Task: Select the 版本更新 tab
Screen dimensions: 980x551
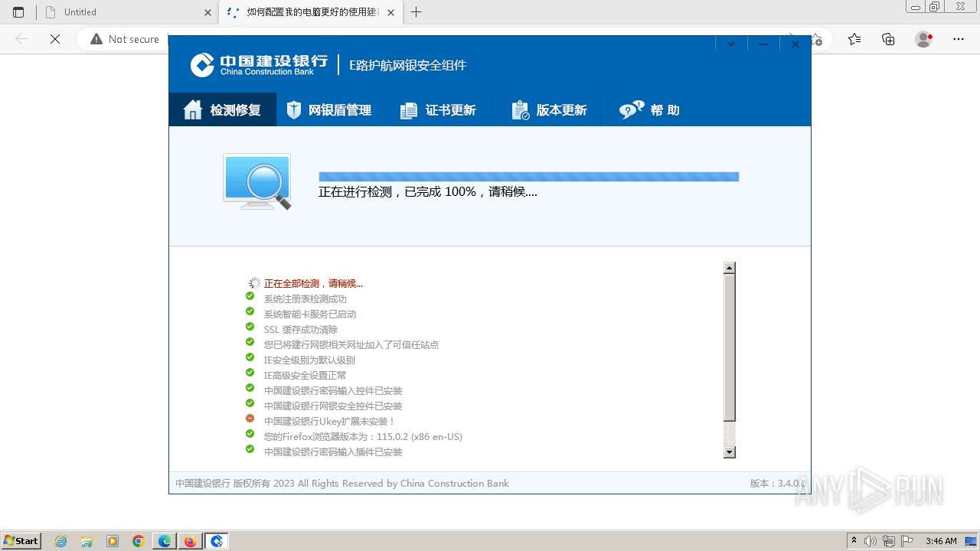Action: coord(549,110)
